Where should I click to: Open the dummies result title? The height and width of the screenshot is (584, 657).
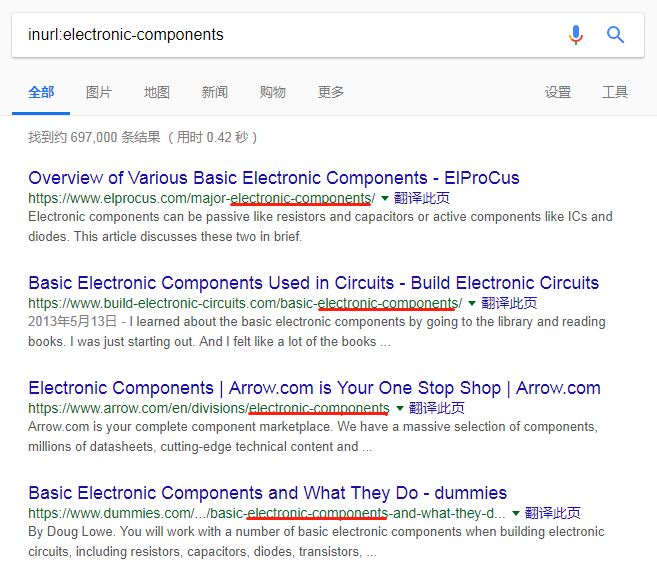(x=267, y=493)
